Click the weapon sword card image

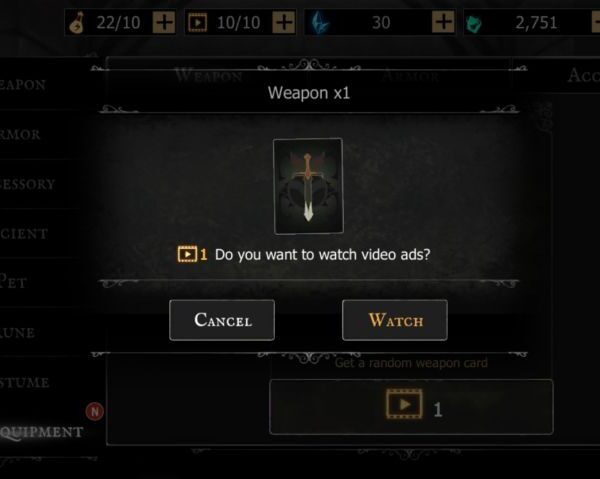308,186
